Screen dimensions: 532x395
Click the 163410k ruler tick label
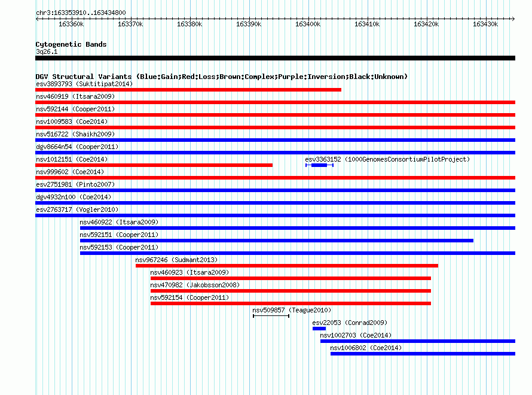pos(367,24)
